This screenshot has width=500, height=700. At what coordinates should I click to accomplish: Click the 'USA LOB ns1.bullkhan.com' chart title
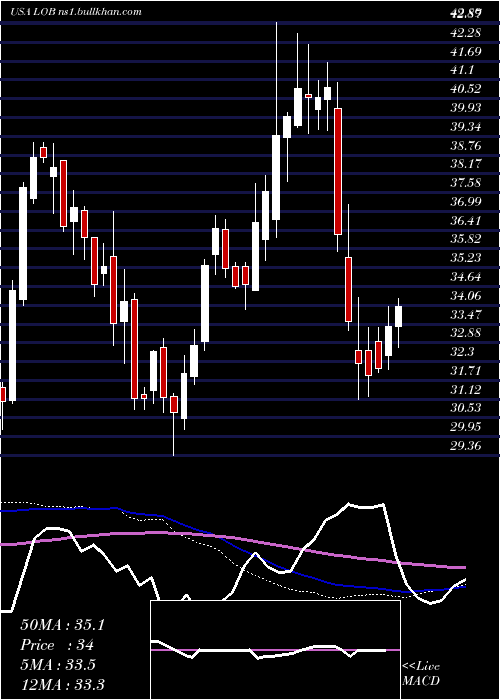point(76,12)
